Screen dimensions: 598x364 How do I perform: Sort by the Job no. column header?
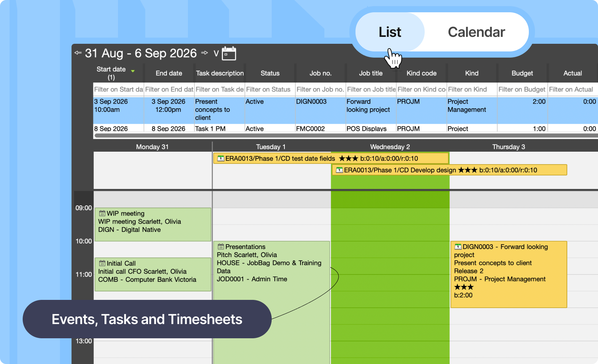pyautogui.click(x=321, y=73)
